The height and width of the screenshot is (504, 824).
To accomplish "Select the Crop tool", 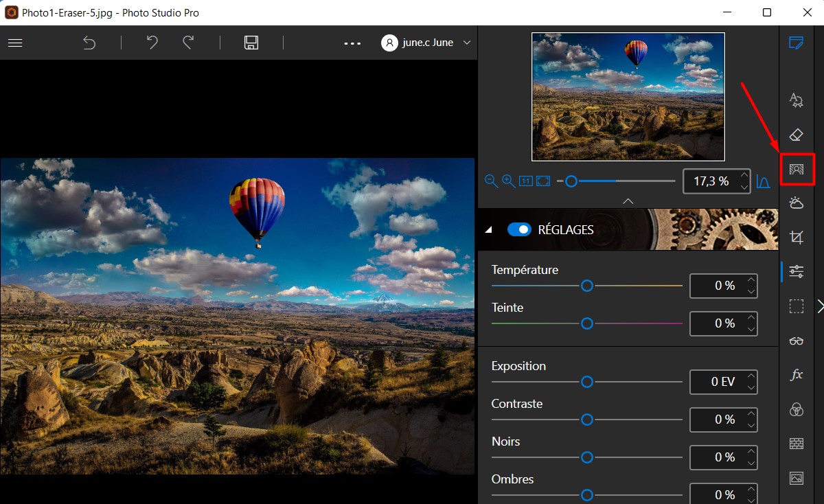I will (x=797, y=238).
